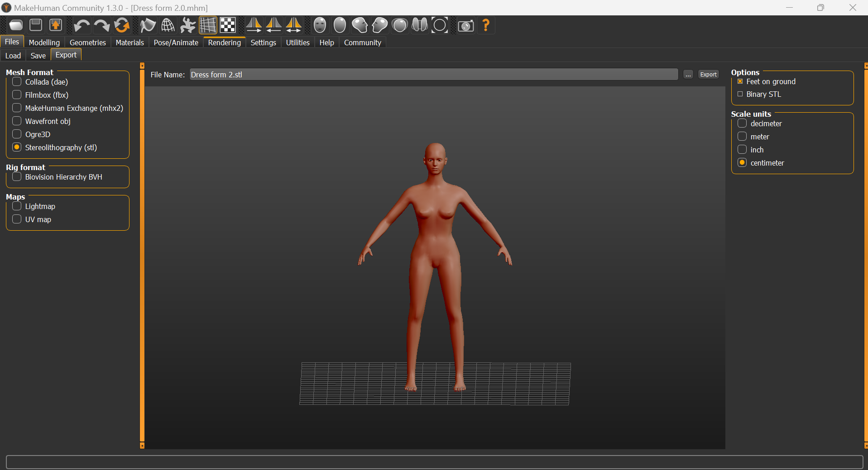Set scale units to meter

[753, 137]
